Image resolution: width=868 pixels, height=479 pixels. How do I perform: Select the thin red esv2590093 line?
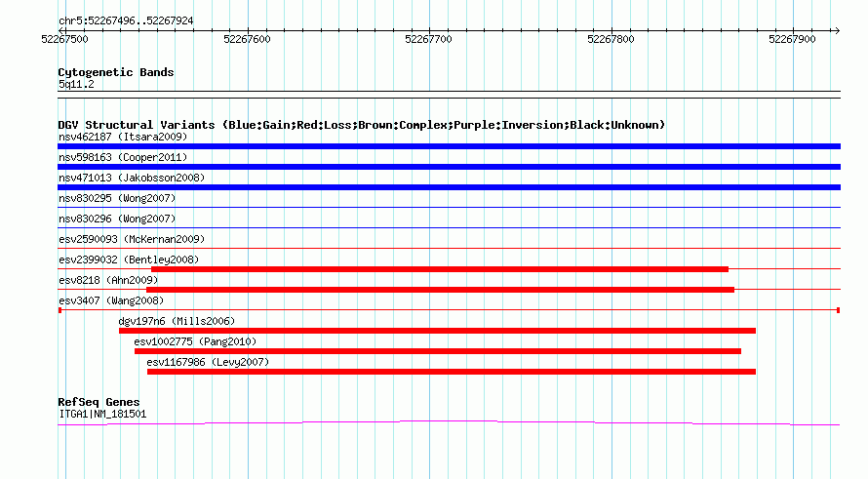449,248
